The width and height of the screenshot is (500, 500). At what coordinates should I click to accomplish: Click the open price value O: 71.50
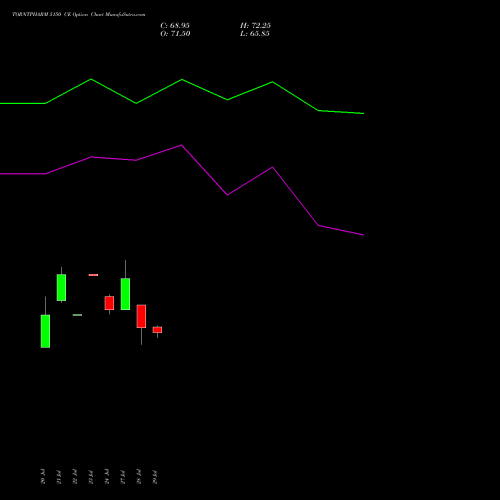coord(175,34)
